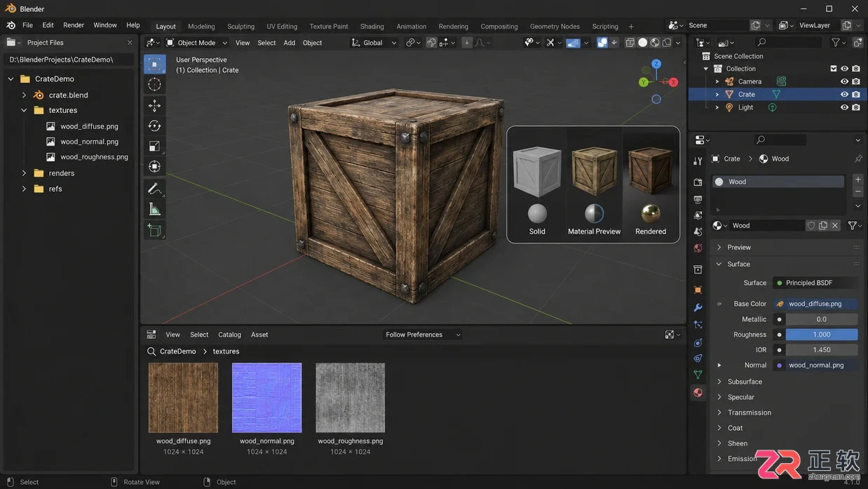
Task: Adjust the Metallic 0.0 slider
Action: click(x=822, y=319)
